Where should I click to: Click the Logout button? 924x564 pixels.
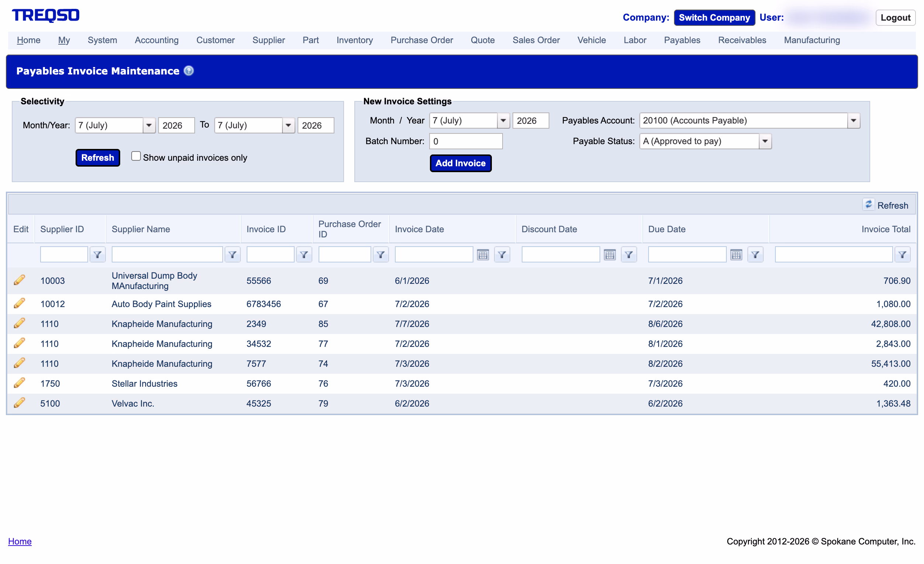click(x=896, y=18)
